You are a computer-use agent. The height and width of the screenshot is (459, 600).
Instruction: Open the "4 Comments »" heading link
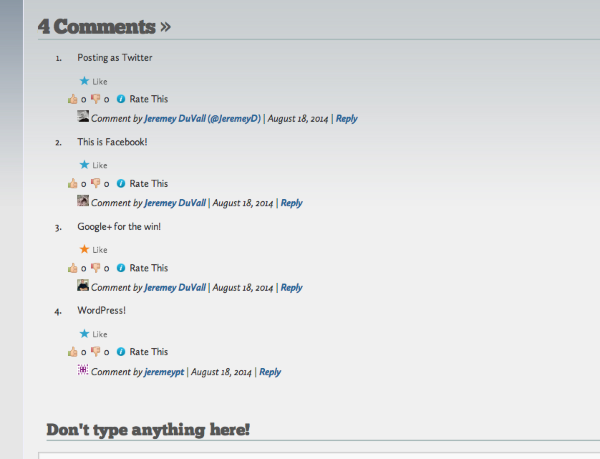click(x=104, y=26)
